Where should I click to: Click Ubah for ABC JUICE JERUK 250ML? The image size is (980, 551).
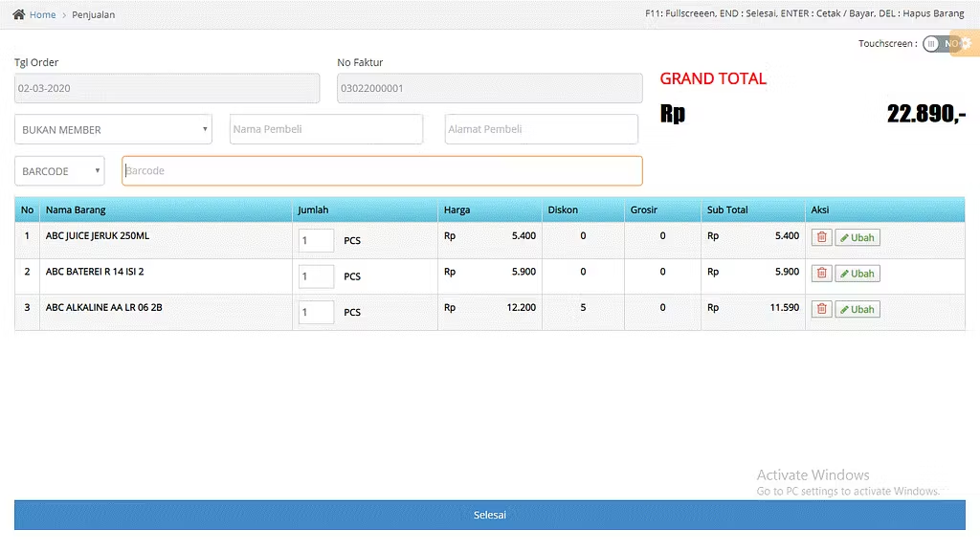857,238
